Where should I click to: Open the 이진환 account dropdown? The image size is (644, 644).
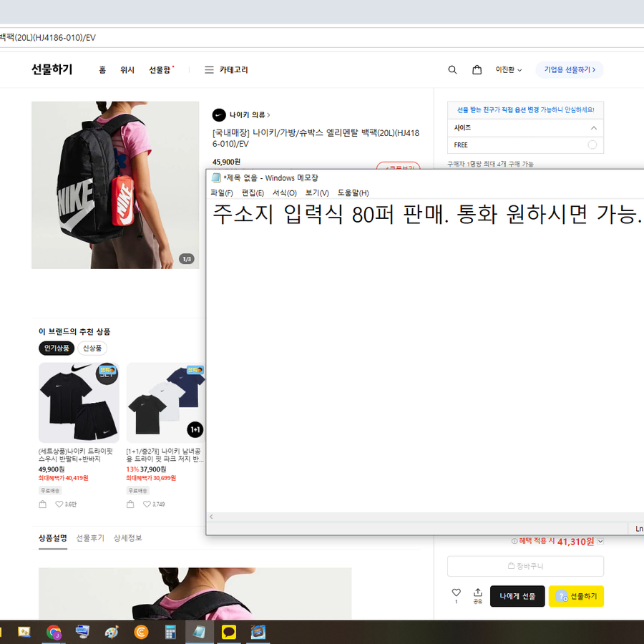pos(509,70)
